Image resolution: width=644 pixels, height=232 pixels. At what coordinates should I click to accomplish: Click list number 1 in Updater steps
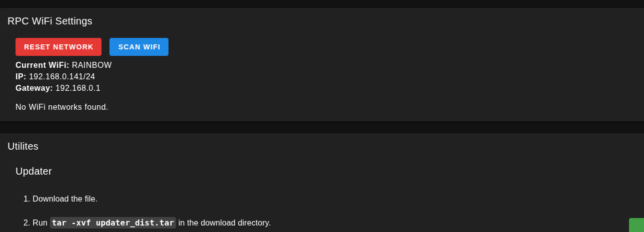pyautogui.click(x=26, y=199)
